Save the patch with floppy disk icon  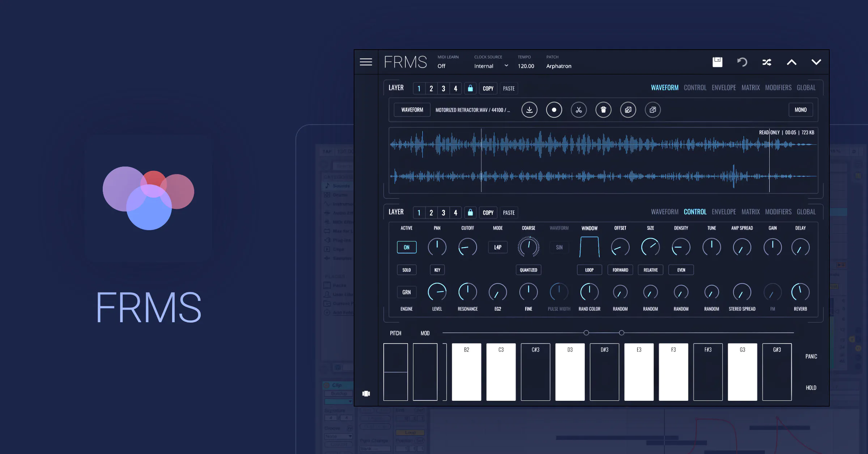tap(717, 62)
